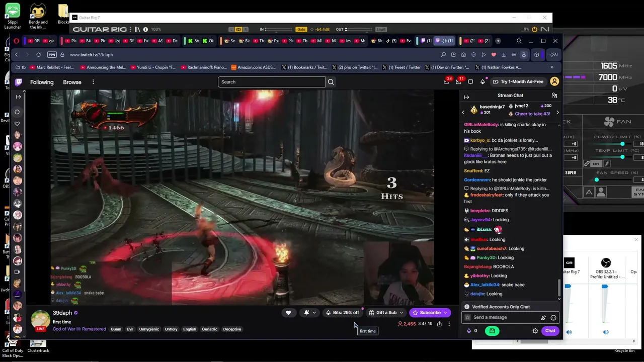This screenshot has height=362, width=644.
Task: Open the Twitch user avatar menu
Action: pos(554,81)
